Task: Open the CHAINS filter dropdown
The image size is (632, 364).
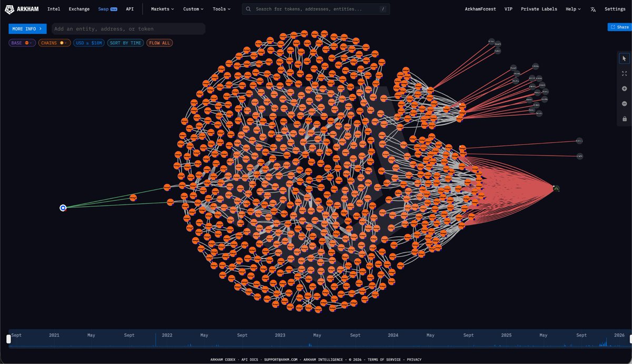Action: [x=54, y=43]
